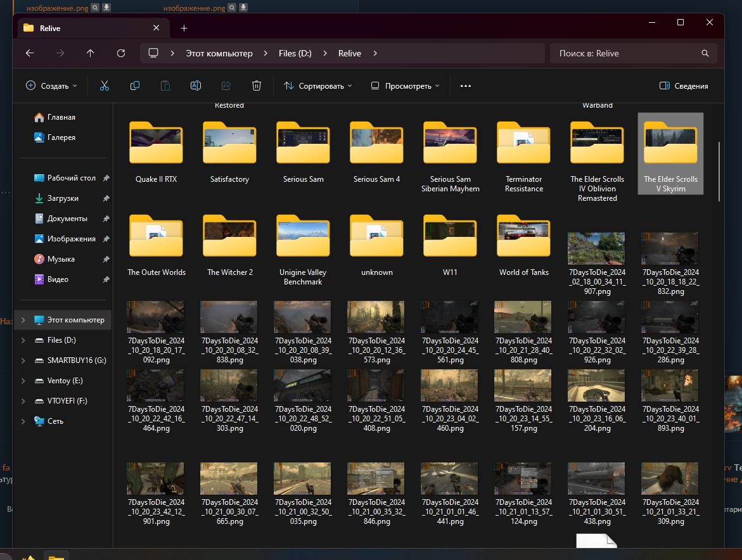Navigate back with the left arrow
Screen dimensions: 742x560
point(30,53)
